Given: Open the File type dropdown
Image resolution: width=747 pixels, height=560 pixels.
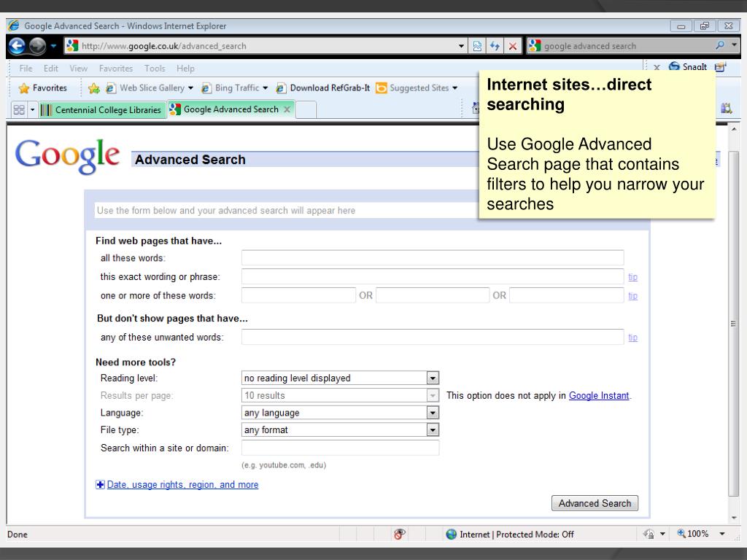Looking at the screenshot, I should 340,429.
